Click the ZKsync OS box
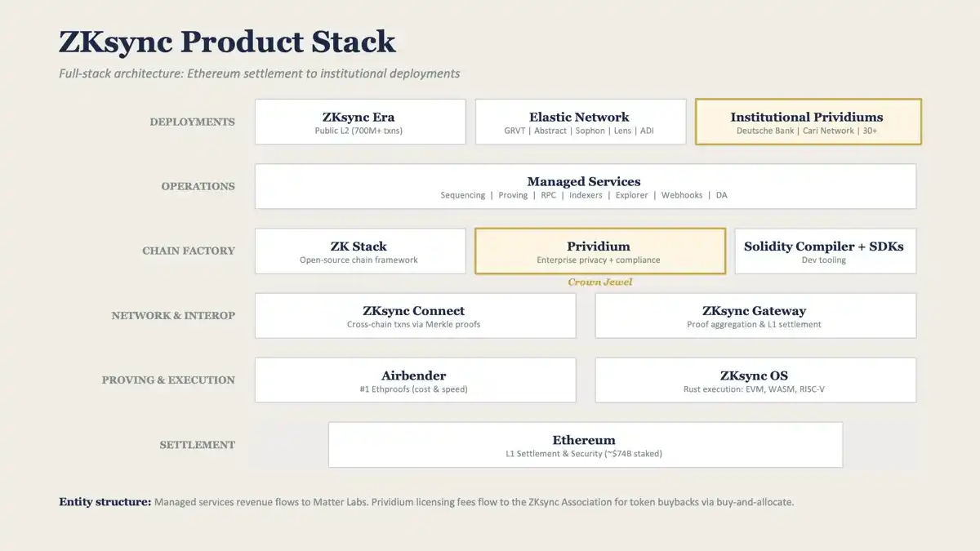Viewport: 980px width, 551px height. coord(755,380)
